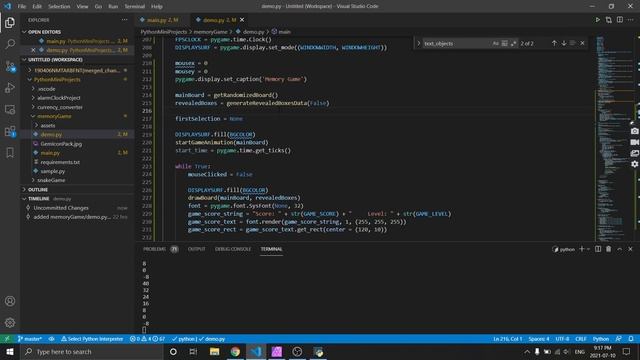Switch to the Problems panel tab
640x360 pixels.
160,249
